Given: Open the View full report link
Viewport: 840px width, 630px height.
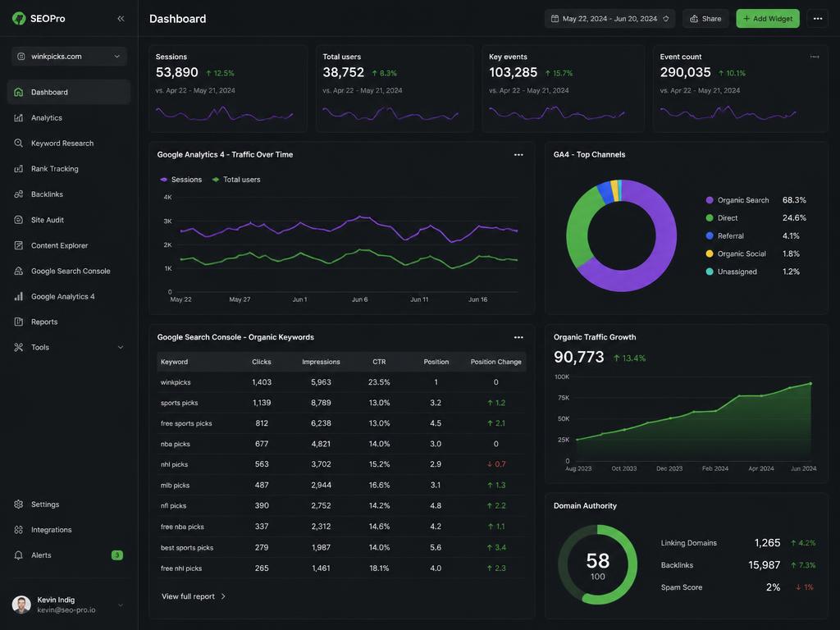Looking at the screenshot, I should coord(194,596).
